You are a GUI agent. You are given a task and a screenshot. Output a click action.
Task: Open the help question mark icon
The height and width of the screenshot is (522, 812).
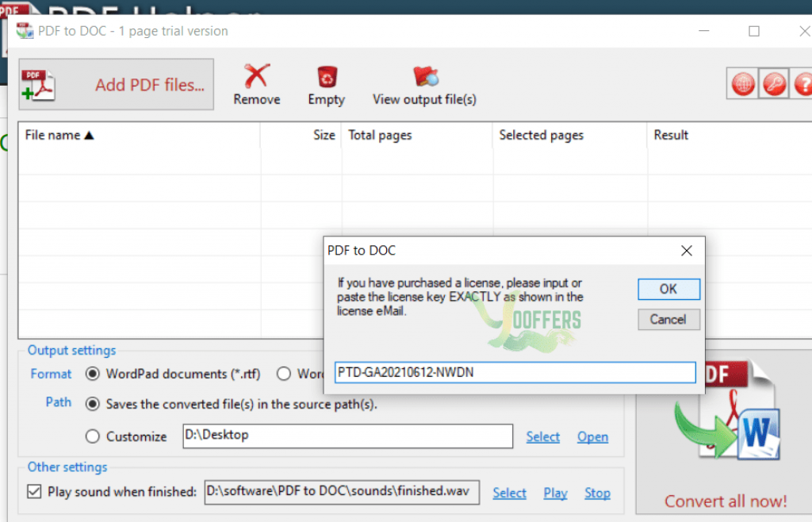(x=802, y=84)
